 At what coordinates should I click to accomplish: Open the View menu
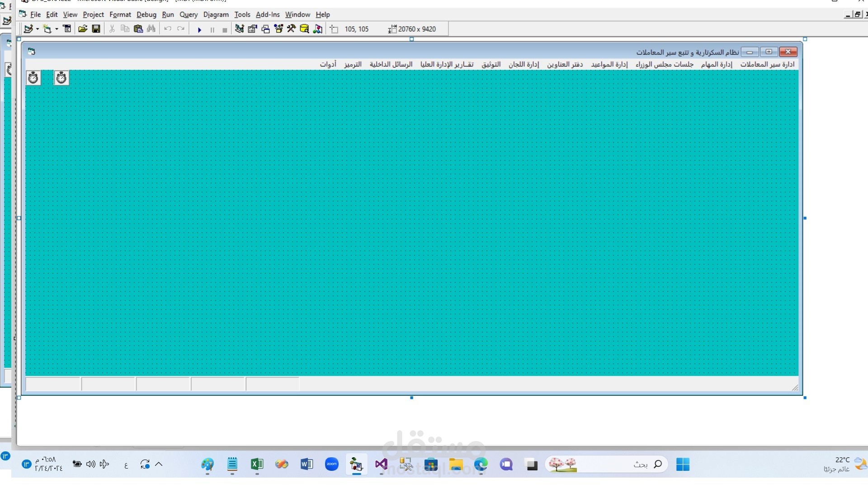coord(70,14)
